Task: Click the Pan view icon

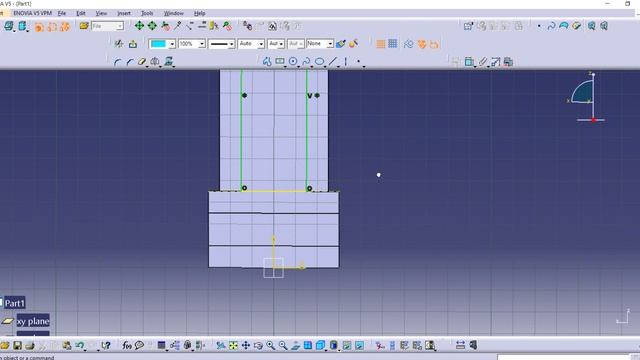Action: click(246, 346)
